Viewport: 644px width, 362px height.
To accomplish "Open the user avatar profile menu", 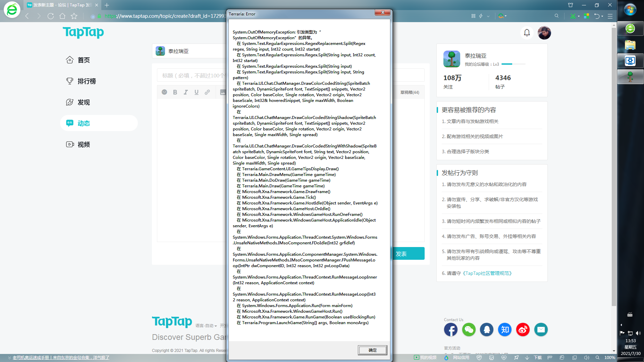I will tap(544, 33).
